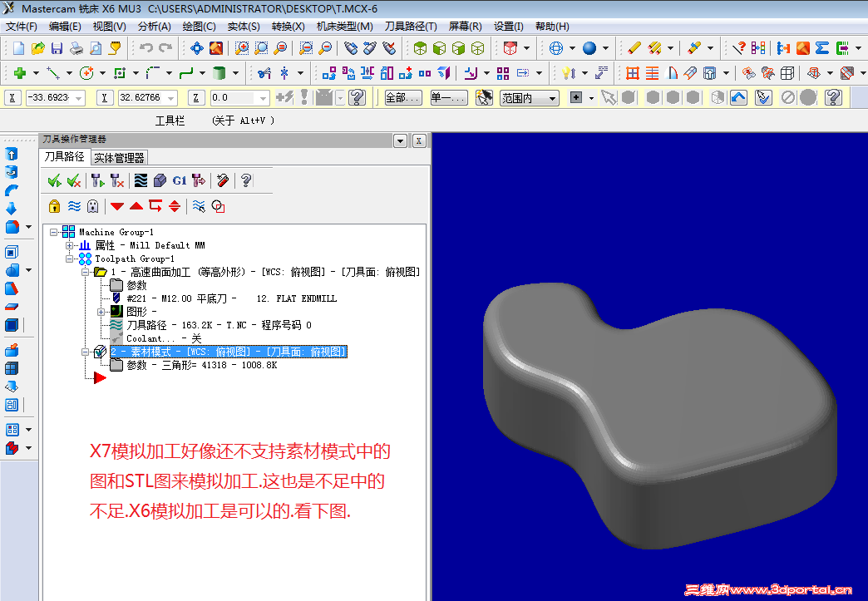Open the 帮助(H) menu
Image resolution: width=868 pixels, height=601 pixels.
pyautogui.click(x=552, y=27)
